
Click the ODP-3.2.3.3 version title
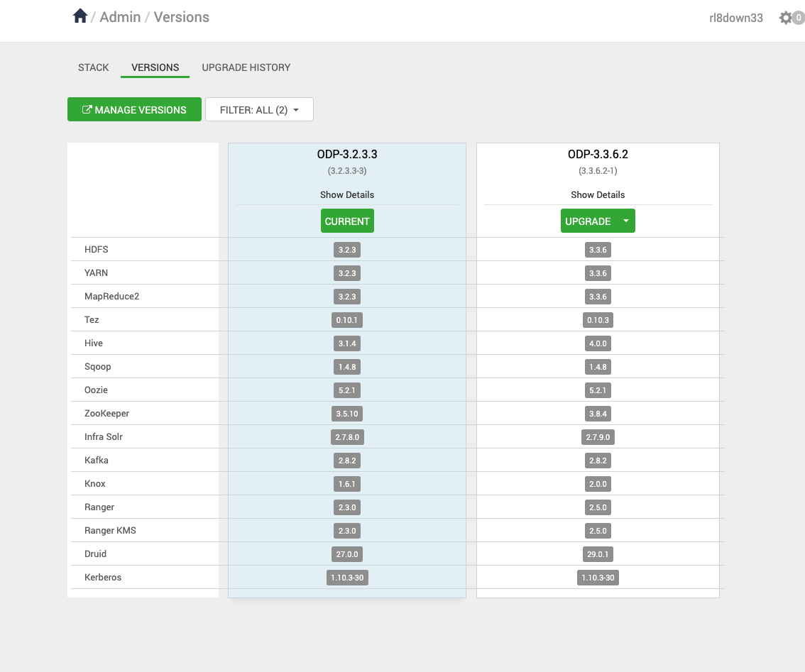347,154
